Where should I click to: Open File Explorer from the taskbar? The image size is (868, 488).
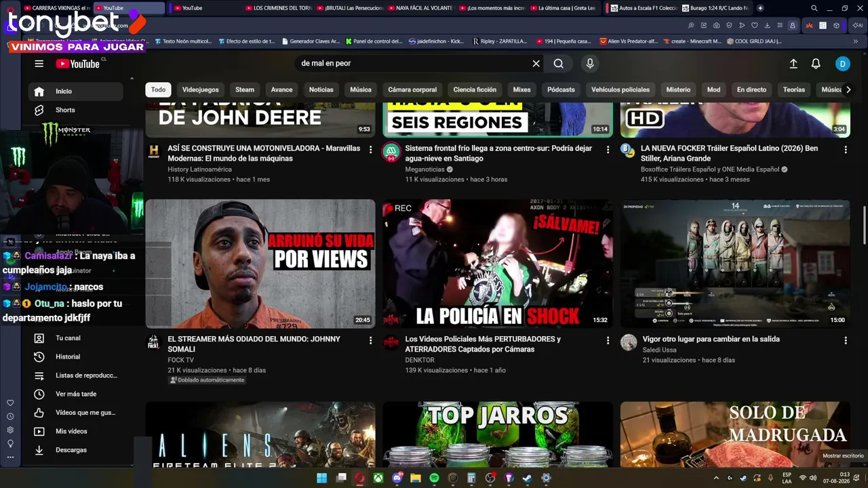[416, 479]
